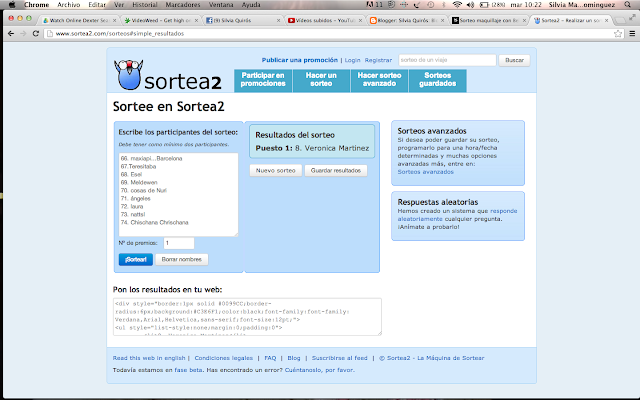640x400 pixels.
Task: Switch to YouTube Vídeos subidos tab
Action: (x=325, y=20)
